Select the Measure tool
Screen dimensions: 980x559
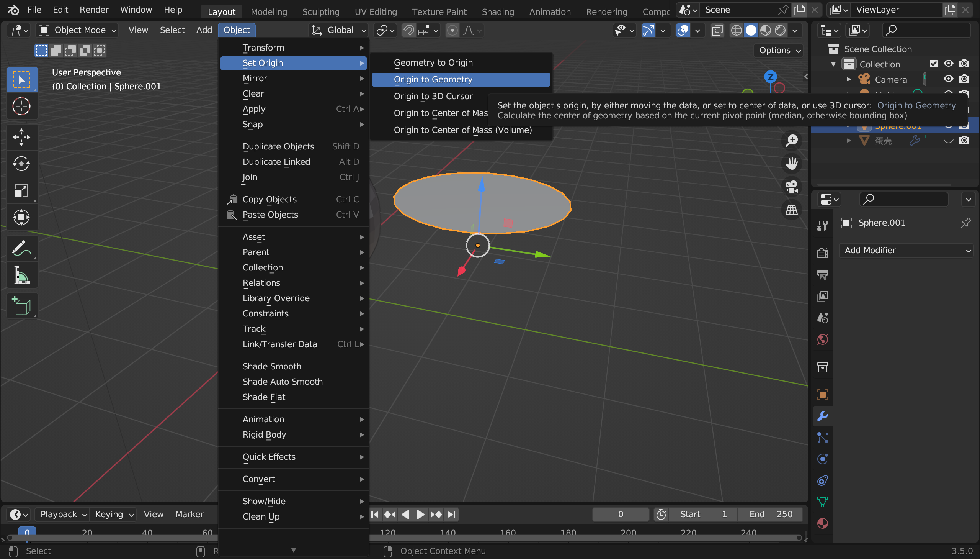click(x=22, y=275)
